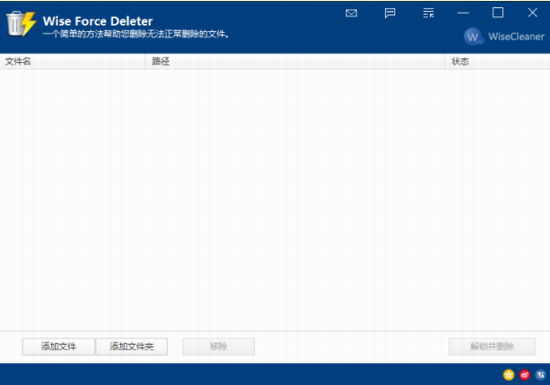The height and width of the screenshot is (385, 550).
Task: Click the empty file list area
Action: click(x=275, y=200)
